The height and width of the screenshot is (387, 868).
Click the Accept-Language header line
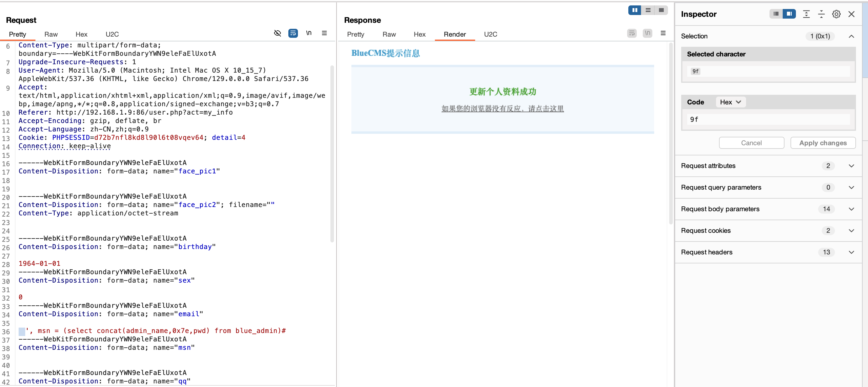(83, 129)
